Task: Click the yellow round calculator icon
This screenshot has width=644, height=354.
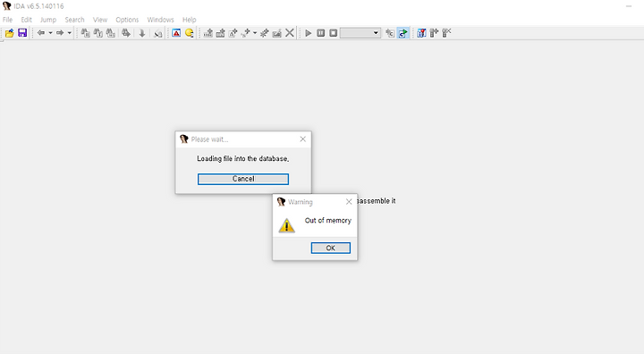Action: pos(190,33)
